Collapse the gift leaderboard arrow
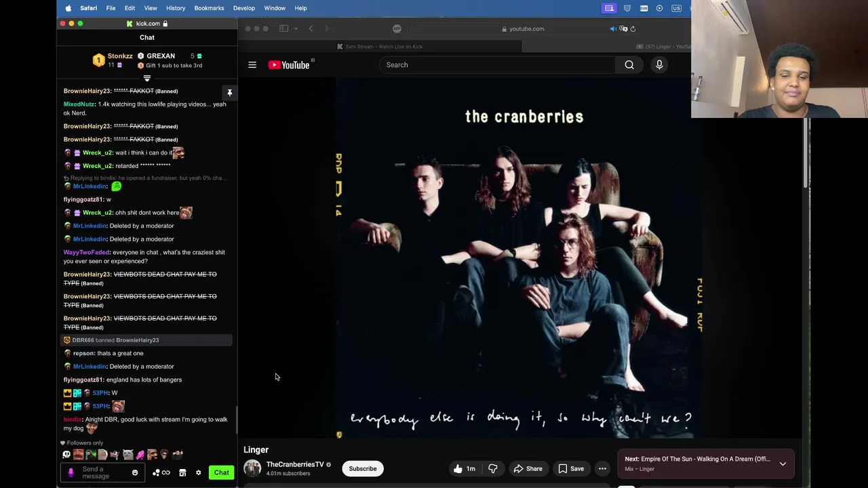 pos(147,79)
